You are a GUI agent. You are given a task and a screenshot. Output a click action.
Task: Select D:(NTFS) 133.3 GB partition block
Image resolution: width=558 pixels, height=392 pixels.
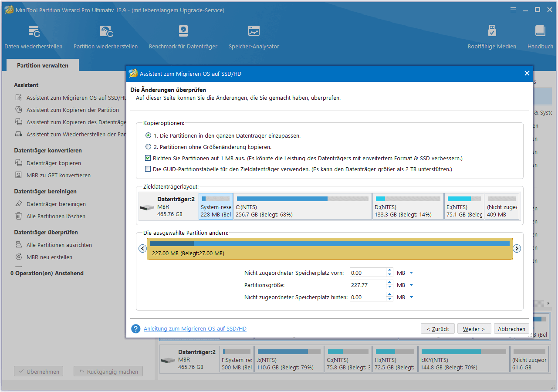click(x=408, y=206)
